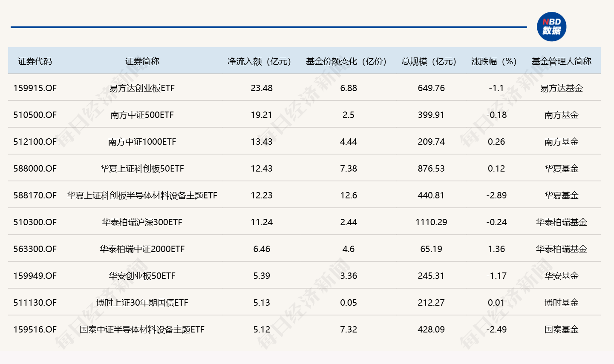
Task: Select code 563300.OF
Action: (35, 249)
